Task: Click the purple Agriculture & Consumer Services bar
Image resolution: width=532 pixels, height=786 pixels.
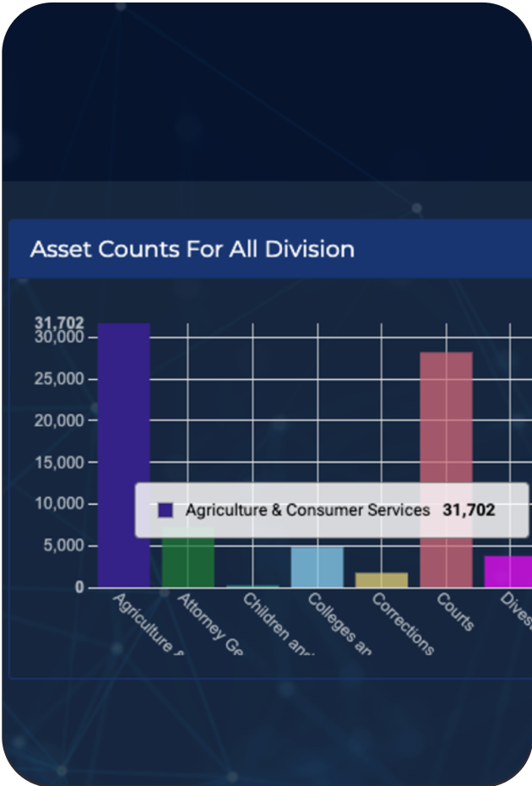Action: coord(124,455)
